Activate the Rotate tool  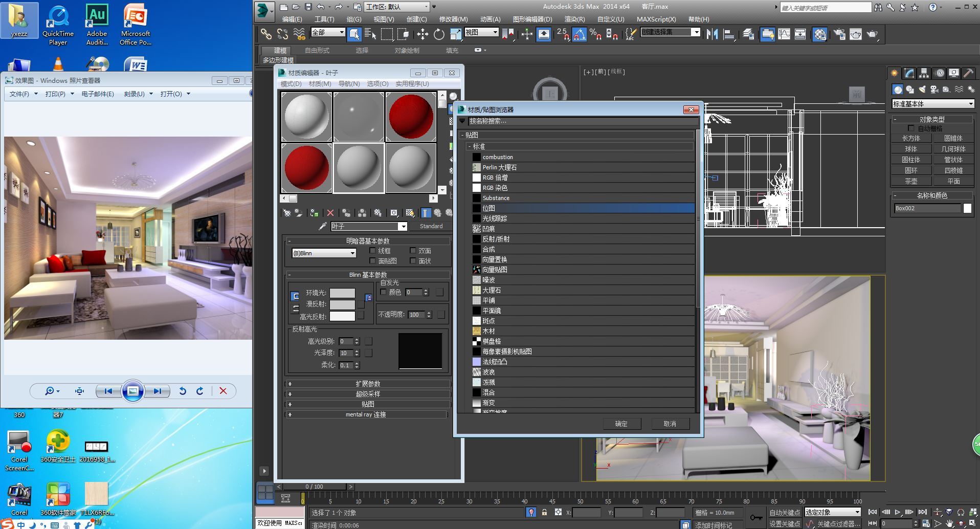coord(439,34)
